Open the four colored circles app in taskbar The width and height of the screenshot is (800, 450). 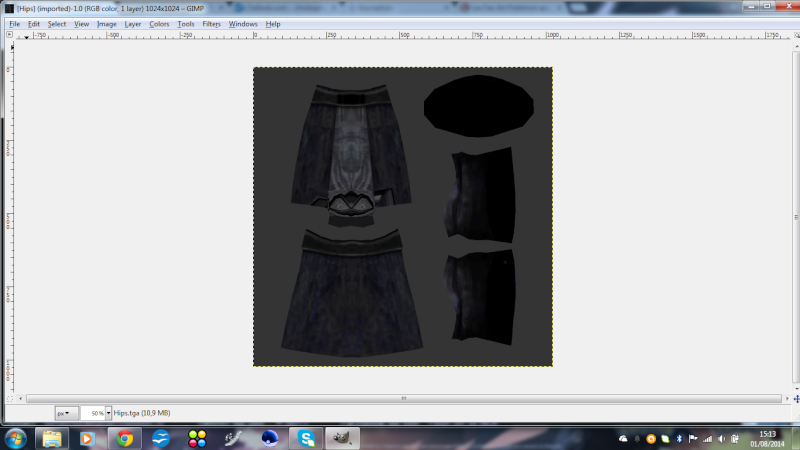[x=197, y=439]
